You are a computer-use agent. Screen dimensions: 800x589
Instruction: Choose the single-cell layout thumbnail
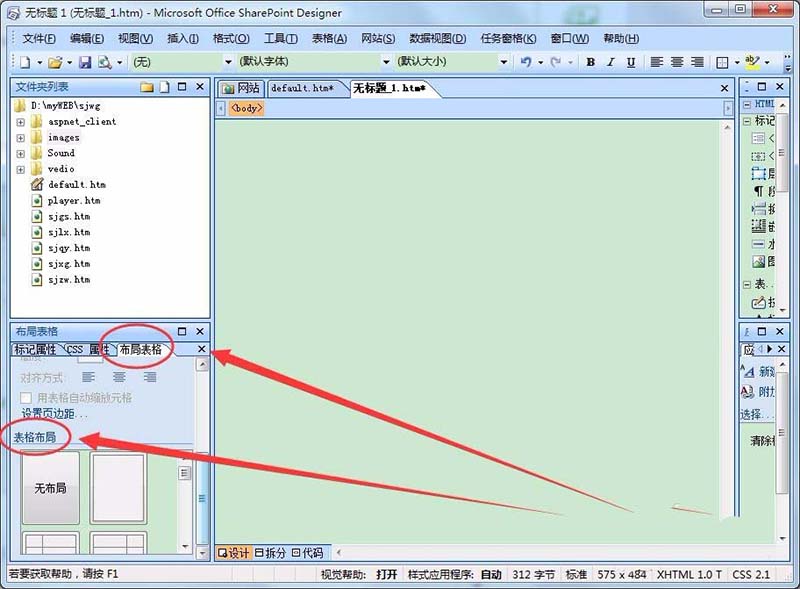[118, 488]
